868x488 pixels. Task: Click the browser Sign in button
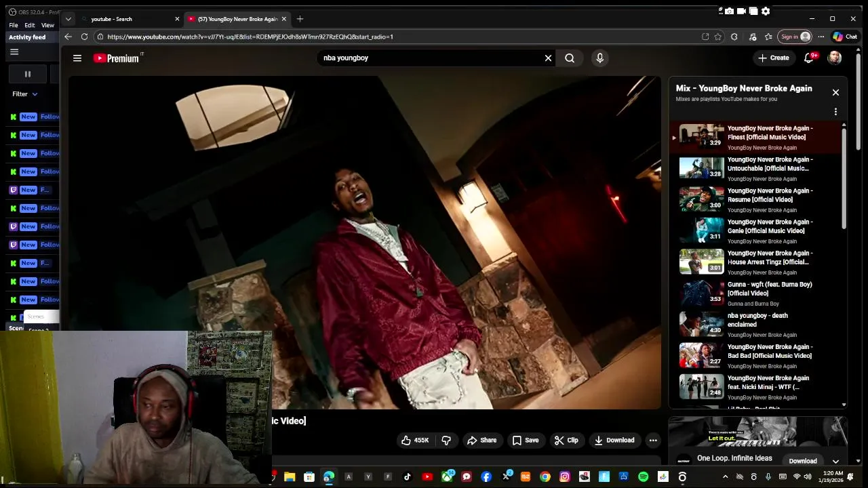795,37
